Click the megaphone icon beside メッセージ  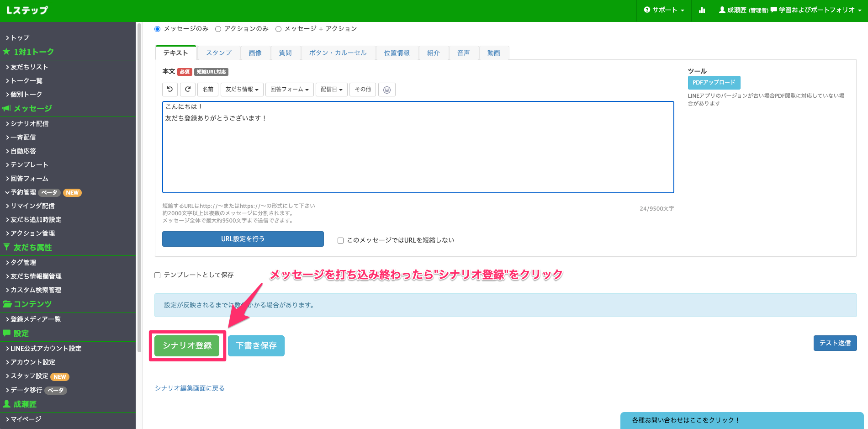(x=7, y=108)
